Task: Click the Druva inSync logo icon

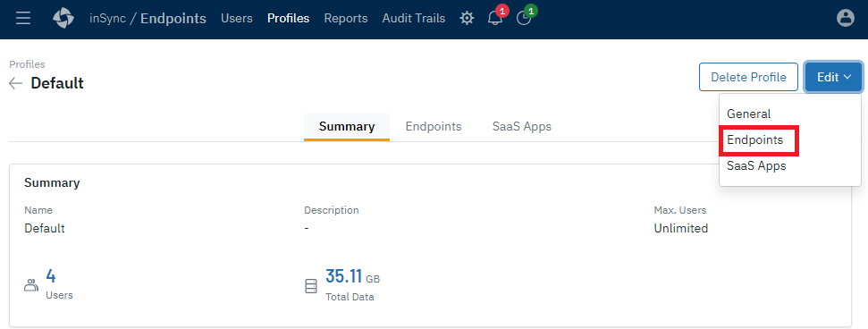Action: (x=63, y=18)
